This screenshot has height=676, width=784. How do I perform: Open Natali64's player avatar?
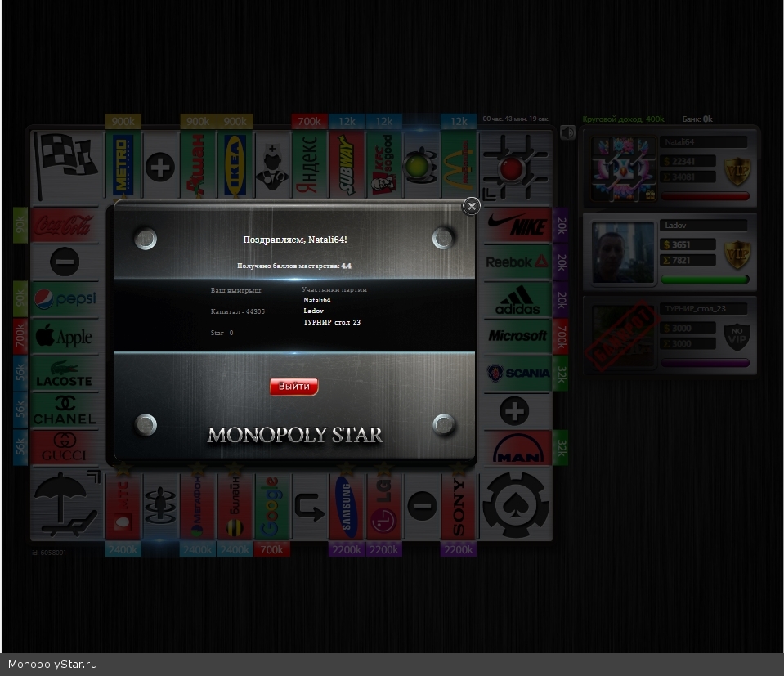tap(623, 169)
